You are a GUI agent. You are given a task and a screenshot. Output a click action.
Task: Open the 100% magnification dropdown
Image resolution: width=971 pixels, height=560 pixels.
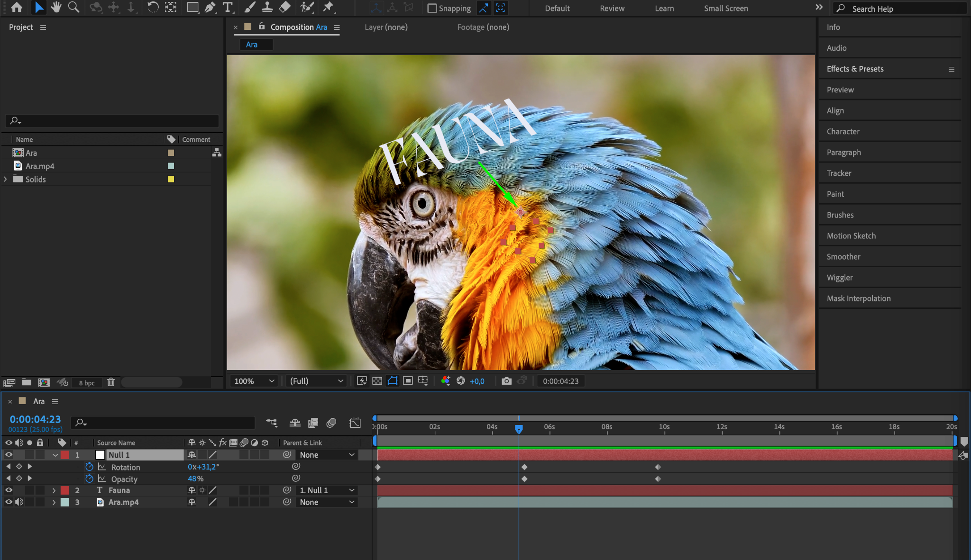(x=254, y=381)
